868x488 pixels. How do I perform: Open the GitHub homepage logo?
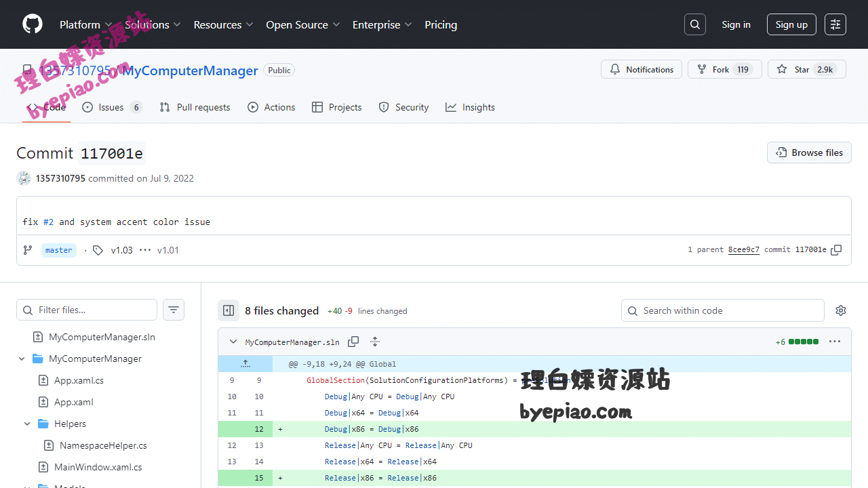[x=33, y=24]
